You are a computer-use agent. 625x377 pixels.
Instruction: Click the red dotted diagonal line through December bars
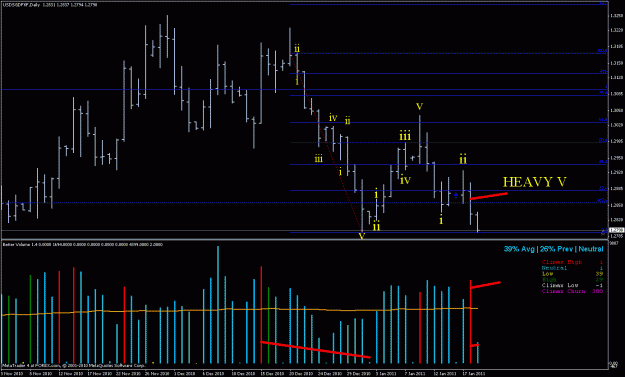coord(326,143)
